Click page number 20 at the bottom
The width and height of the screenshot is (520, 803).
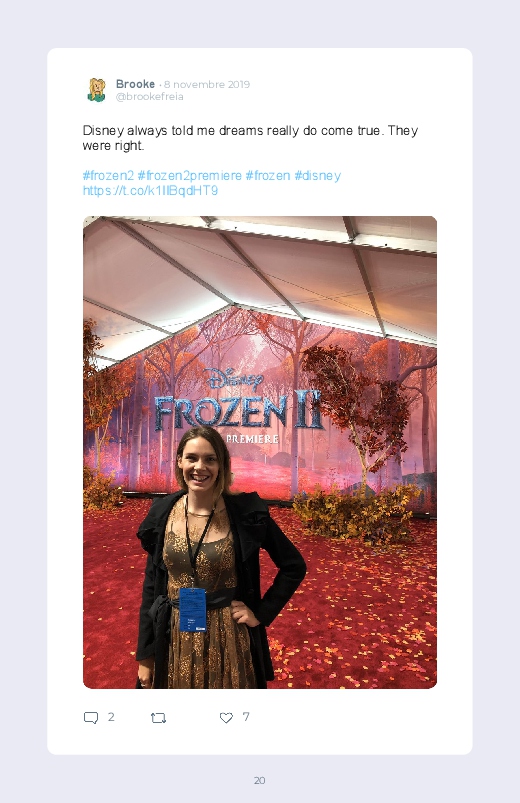coord(260,780)
